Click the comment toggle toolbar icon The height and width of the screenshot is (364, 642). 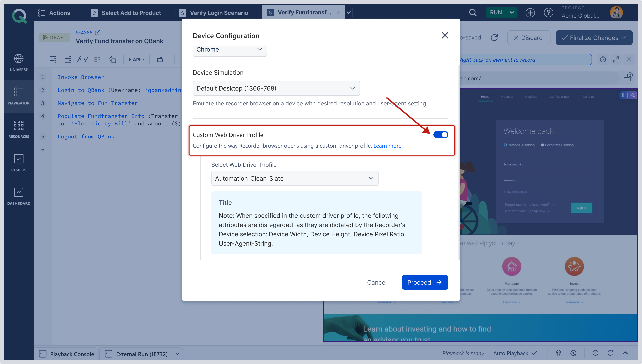83,59
